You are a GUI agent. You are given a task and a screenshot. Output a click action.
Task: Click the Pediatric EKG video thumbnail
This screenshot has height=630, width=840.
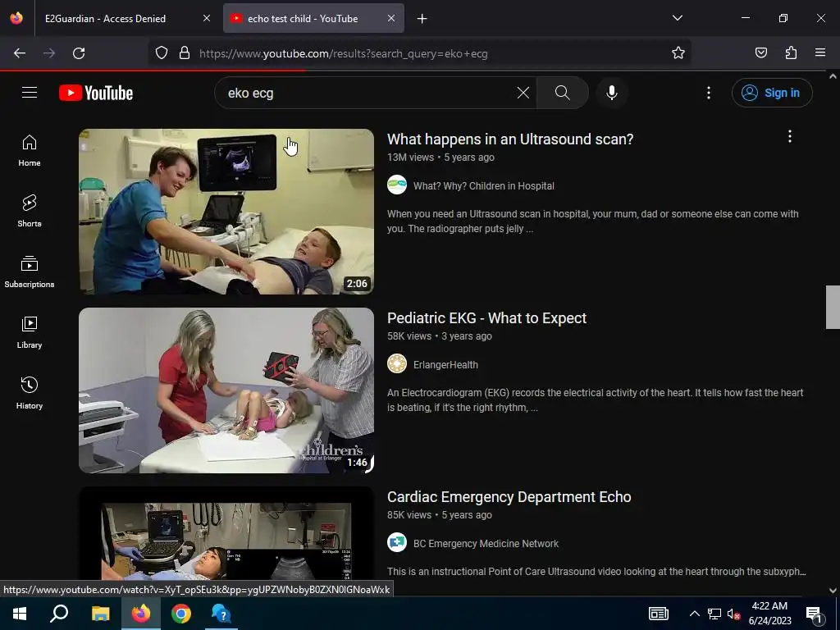(x=226, y=390)
